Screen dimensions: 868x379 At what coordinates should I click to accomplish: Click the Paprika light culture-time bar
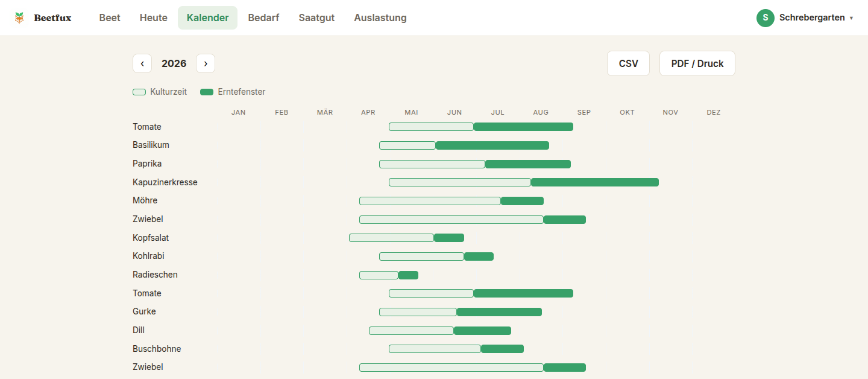(432, 164)
